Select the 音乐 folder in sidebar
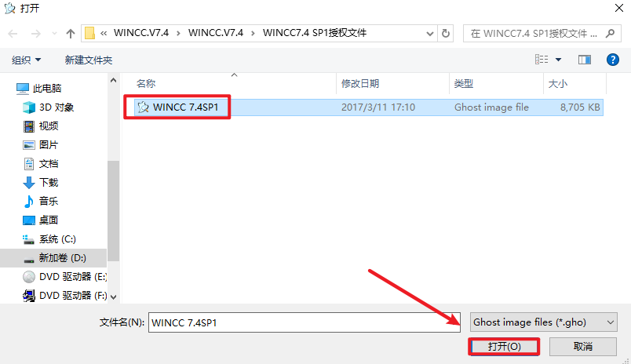The height and width of the screenshot is (364, 631). (x=48, y=202)
